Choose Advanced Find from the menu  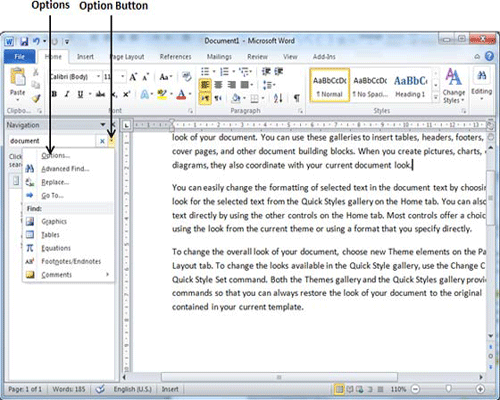click(x=65, y=169)
